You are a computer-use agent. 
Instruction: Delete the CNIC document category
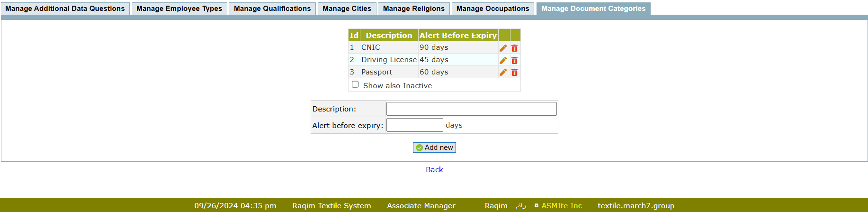pyautogui.click(x=514, y=48)
